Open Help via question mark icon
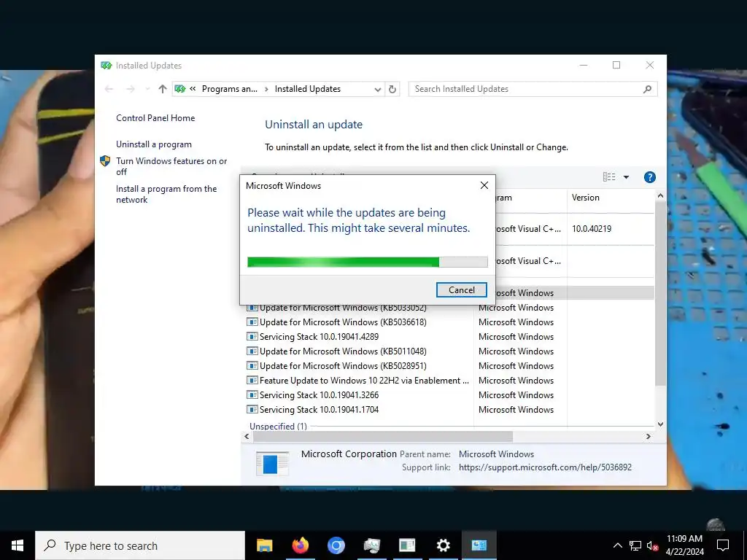This screenshot has width=747, height=560. [649, 177]
